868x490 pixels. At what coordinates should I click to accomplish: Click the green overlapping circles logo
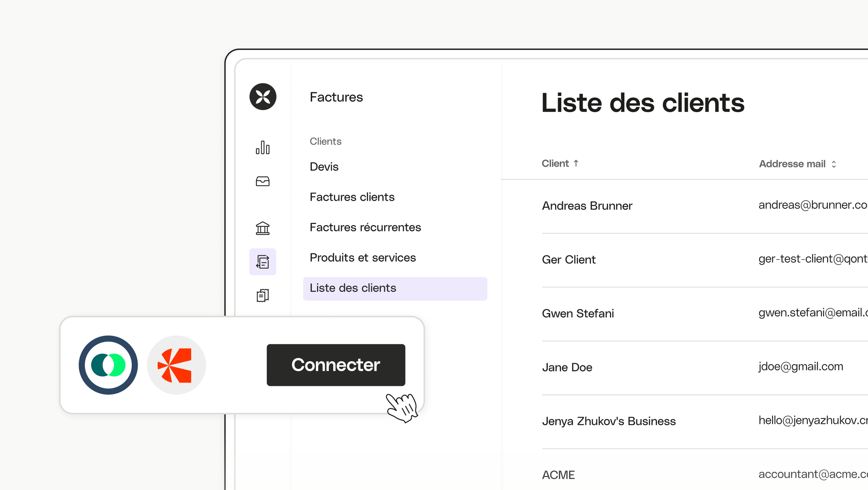[x=108, y=365]
